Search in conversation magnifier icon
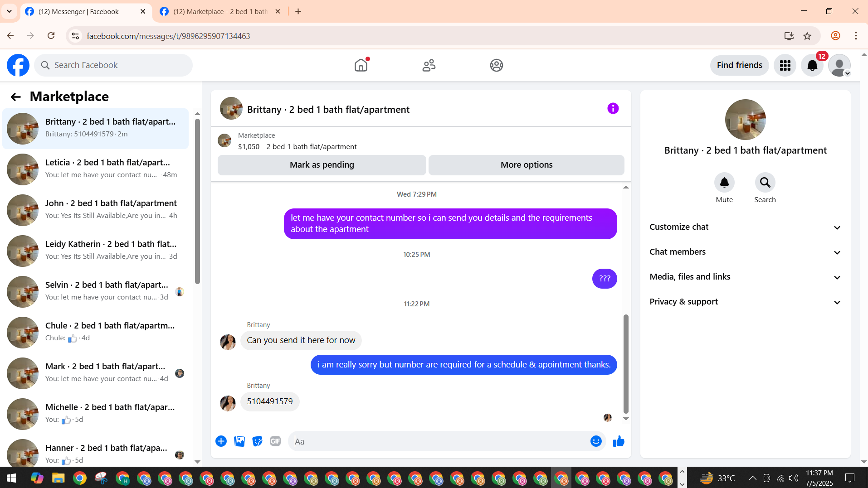Screen dimensions: 868x488 click(x=765, y=183)
